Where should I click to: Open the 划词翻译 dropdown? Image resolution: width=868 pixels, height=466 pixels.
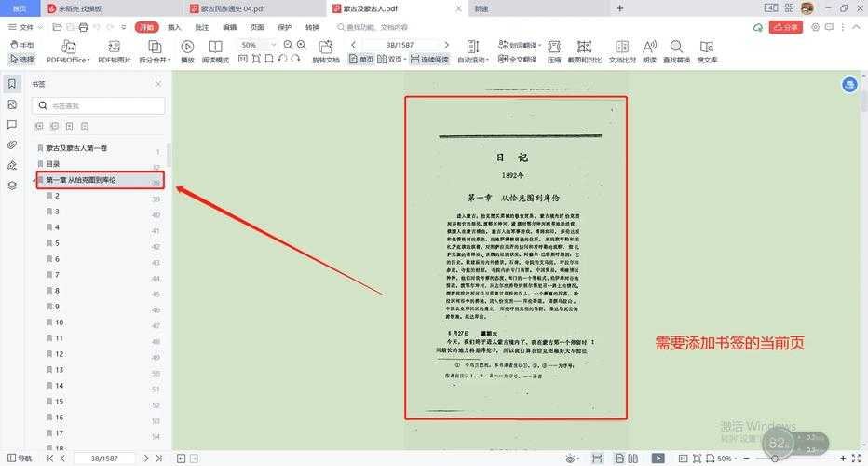[520, 45]
